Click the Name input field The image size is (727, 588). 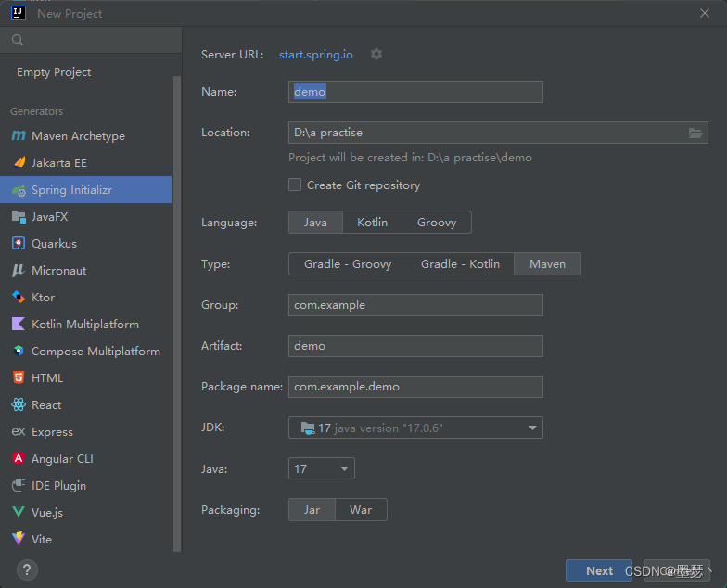415,92
